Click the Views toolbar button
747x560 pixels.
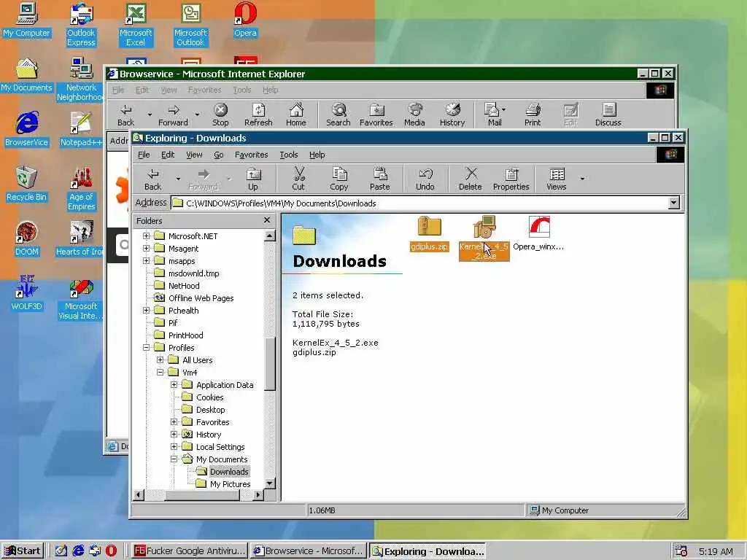[557, 179]
